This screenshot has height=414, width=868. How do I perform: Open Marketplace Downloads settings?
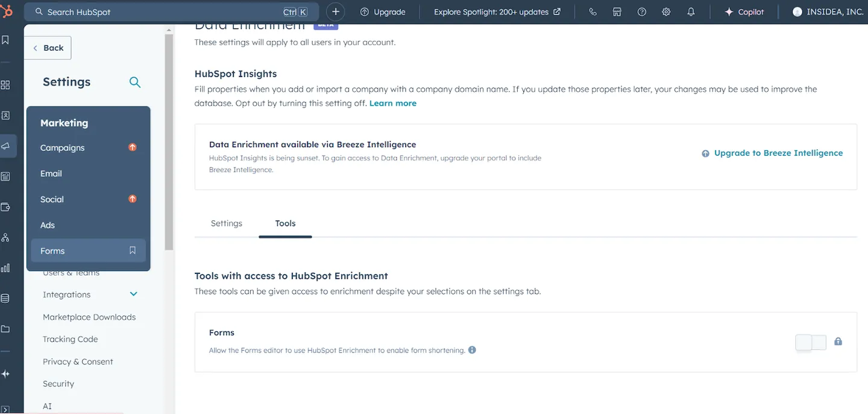coord(89,317)
